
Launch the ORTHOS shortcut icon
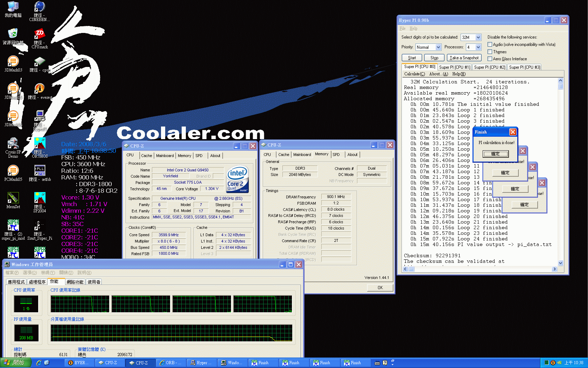[40, 148]
